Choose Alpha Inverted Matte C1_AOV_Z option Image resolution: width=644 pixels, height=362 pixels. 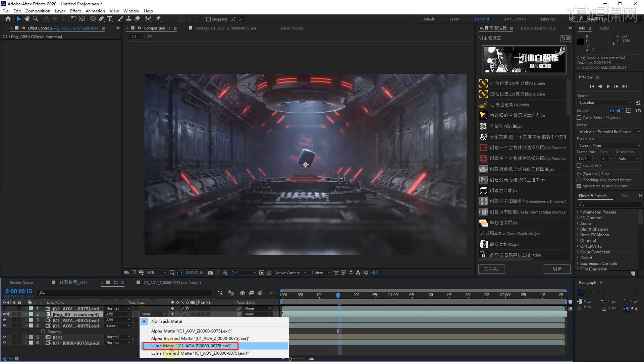(214, 338)
